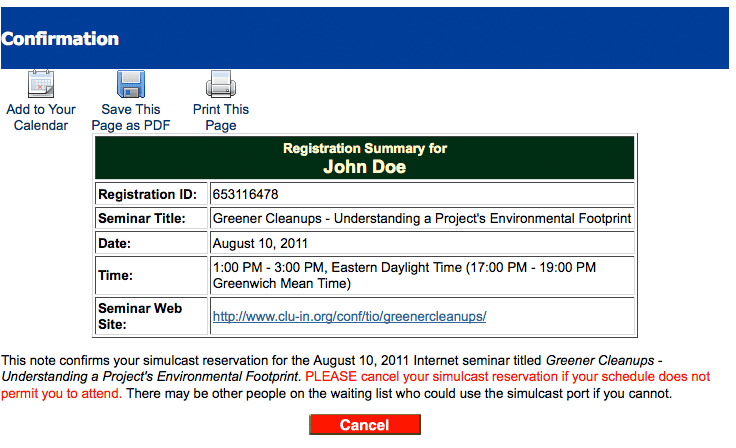736x448 pixels.
Task: Click the calendar icon
Action: (x=41, y=84)
